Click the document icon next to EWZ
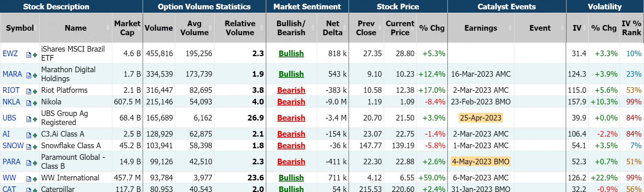Image resolution: width=644 pixels, height=192 pixels. [x=29, y=55]
